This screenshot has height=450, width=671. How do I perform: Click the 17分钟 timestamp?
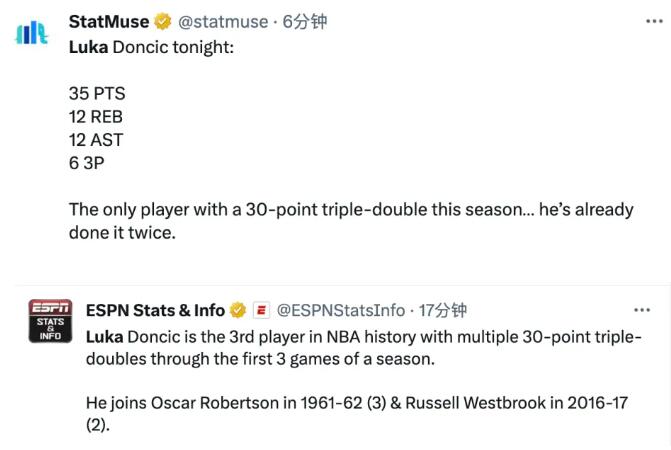tap(443, 310)
